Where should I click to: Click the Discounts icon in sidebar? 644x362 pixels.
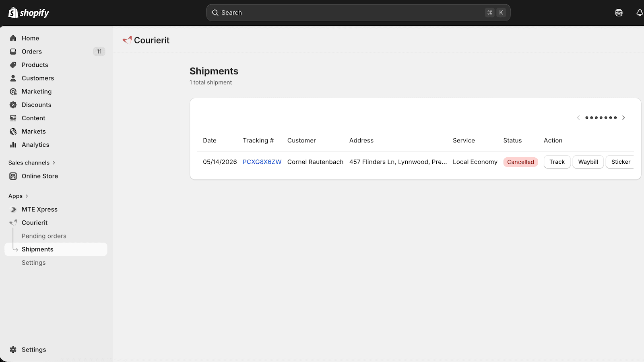pyautogui.click(x=13, y=105)
